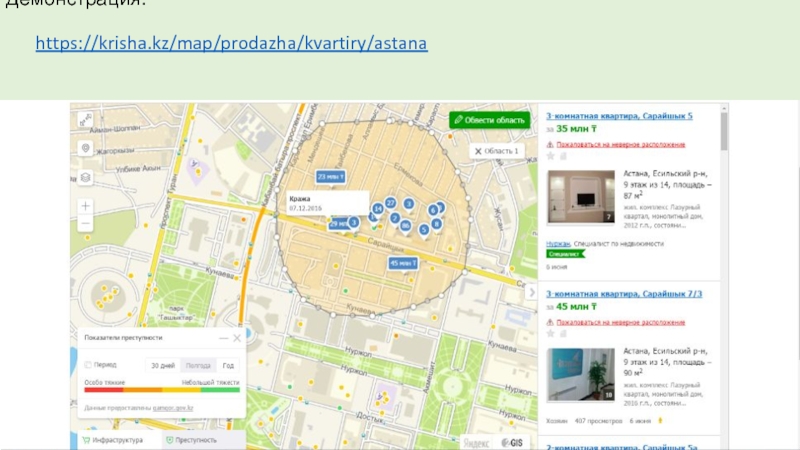This screenshot has width=800, height=450.
Task: Click the listings panel scrollbar thumb
Action: [724, 131]
